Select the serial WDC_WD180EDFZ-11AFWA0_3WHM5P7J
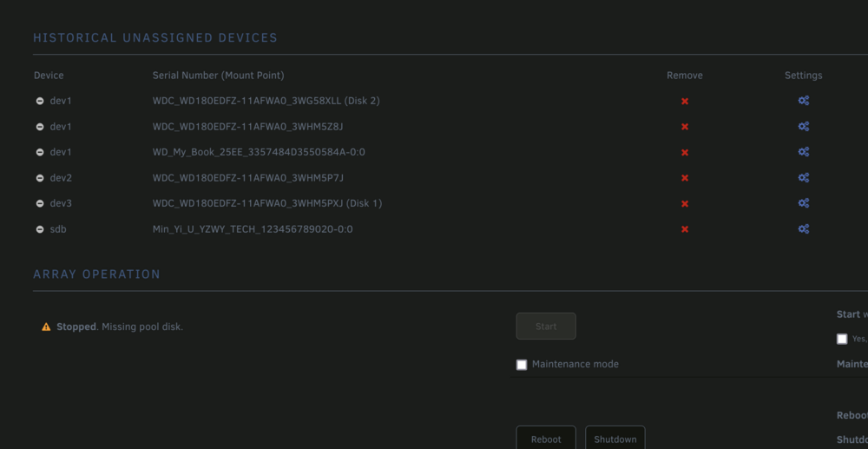This screenshot has height=449, width=868. 248,178
